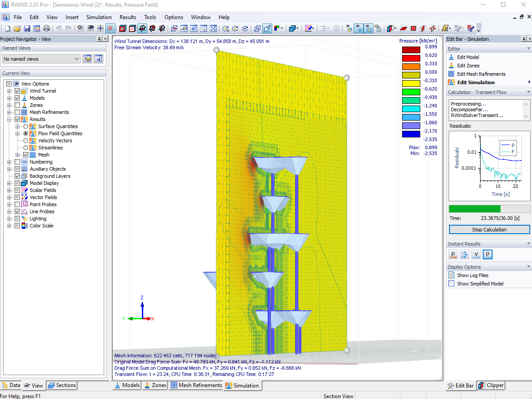Click the red square section icon
The width and height of the screenshot is (532, 399).
tap(413, 28)
